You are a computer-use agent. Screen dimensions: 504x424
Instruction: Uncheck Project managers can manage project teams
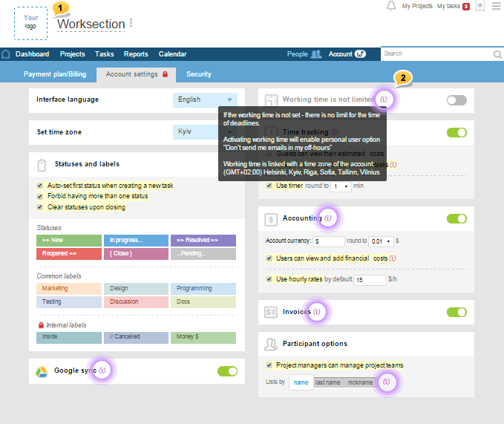tap(269, 365)
